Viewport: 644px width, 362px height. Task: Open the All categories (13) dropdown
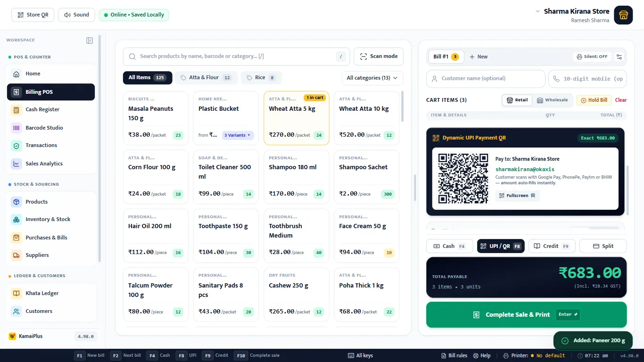coord(372,78)
